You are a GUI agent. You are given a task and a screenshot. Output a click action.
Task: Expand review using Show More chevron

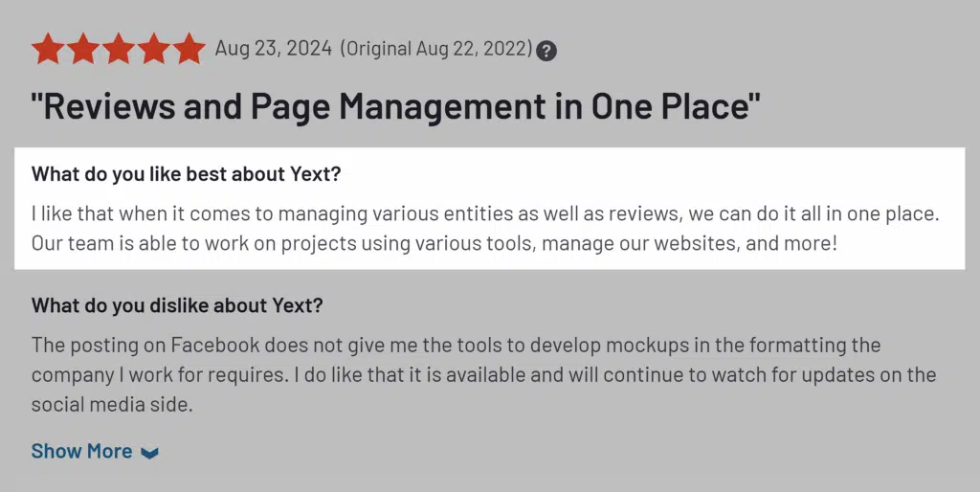(149, 453)
